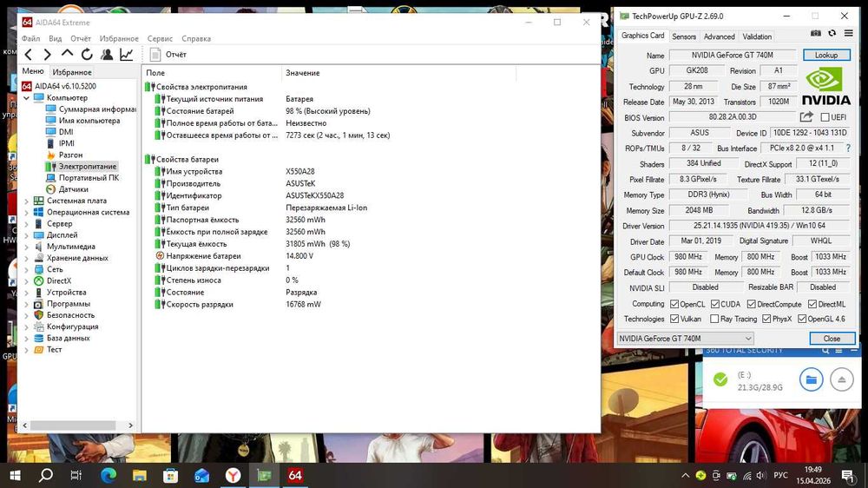Open Справка menu in AIDA64
The width and height of the screenshot is (868, 488).
pos(196,39)
